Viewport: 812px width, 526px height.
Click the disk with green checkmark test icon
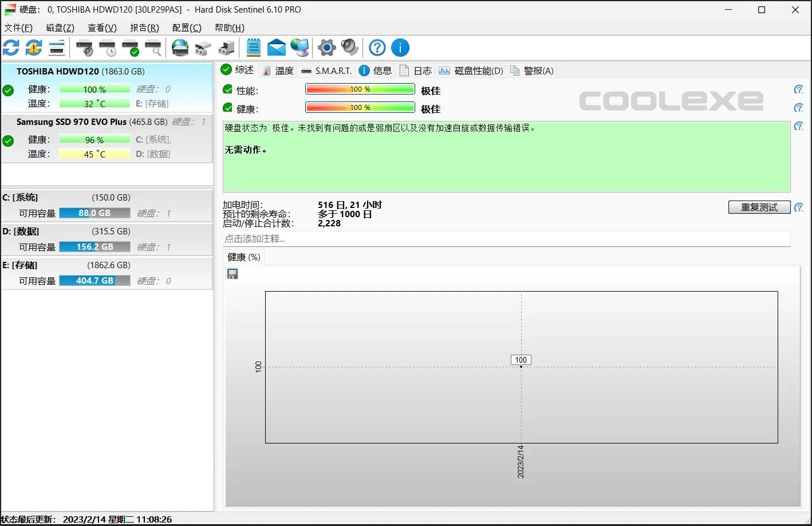click(x=131, y=48)
